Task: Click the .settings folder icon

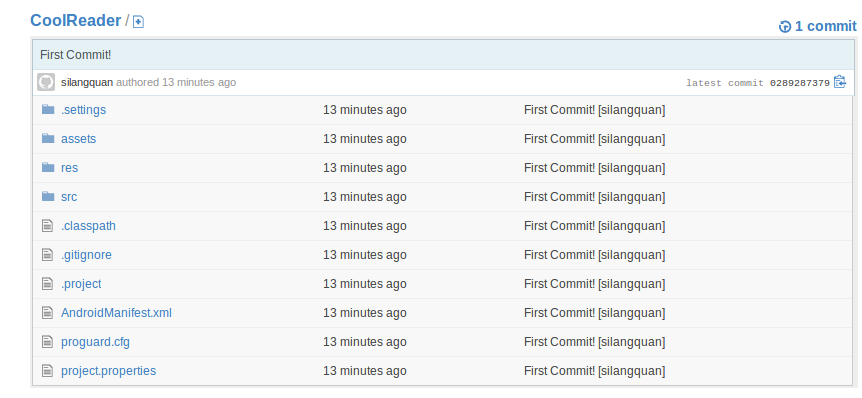Action: click(48, 109)
